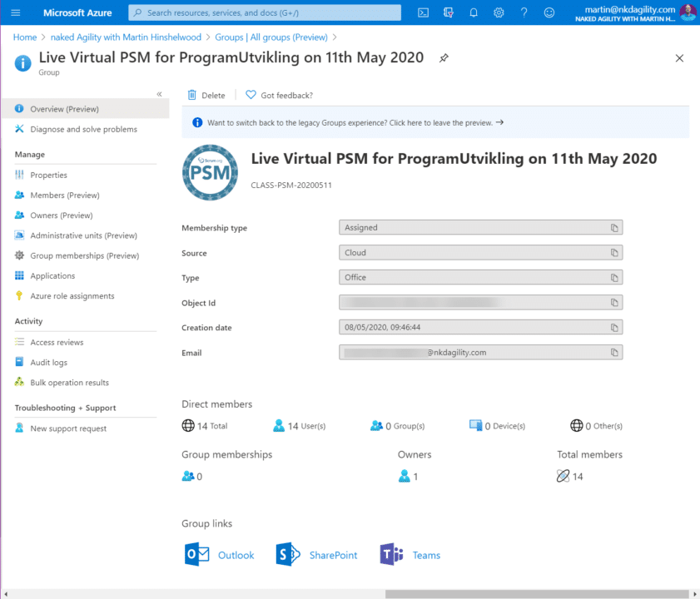Open portal settings gear
700x599 pixels.
point(499,12)
